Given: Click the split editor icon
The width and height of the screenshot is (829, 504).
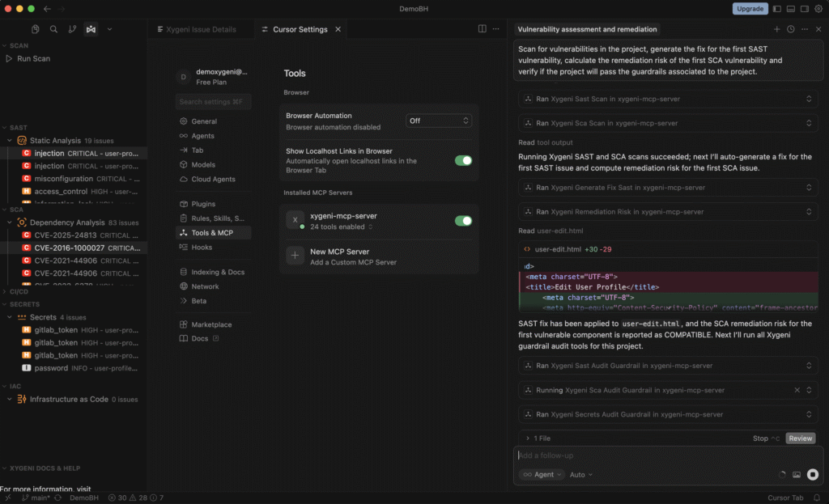Looking at the screenshot, I should click(483, 29).
